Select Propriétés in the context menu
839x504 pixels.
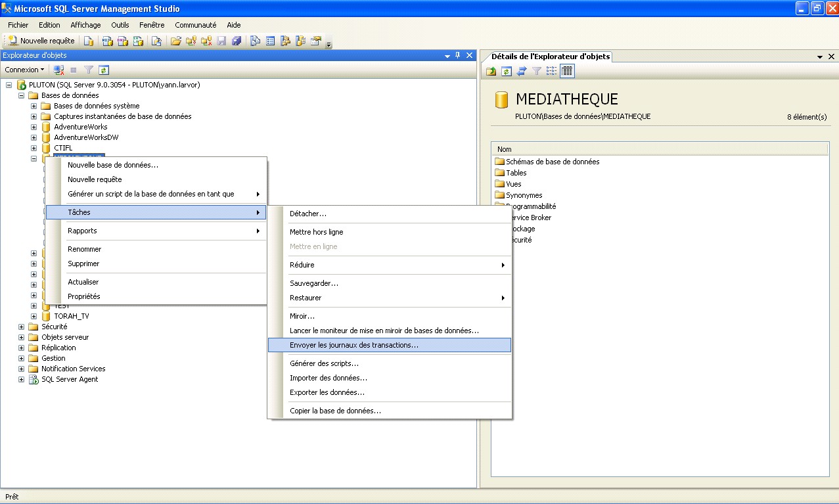pyautogui.click(x=83, y=296)
